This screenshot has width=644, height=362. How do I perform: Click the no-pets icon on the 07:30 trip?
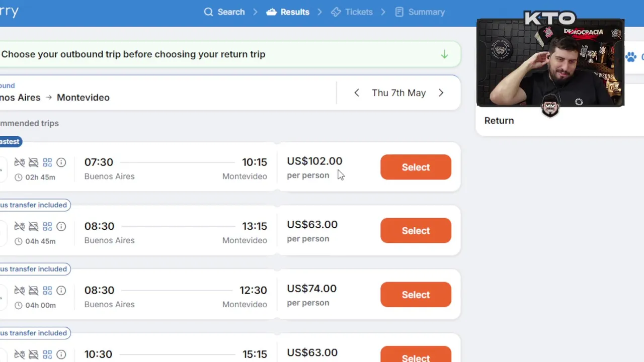[20, 162]
